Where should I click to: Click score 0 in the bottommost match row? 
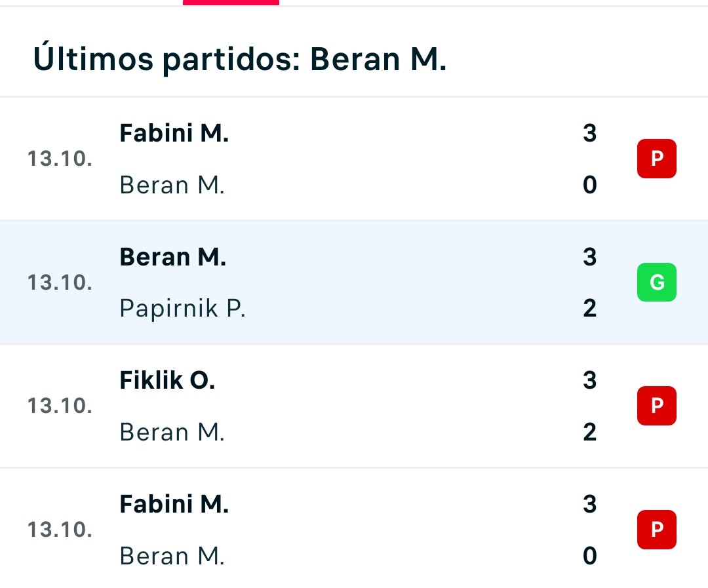[x=590, y=555]
